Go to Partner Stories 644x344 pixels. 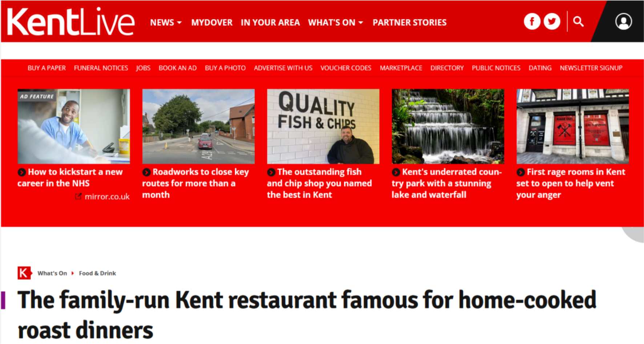(410, 23)
